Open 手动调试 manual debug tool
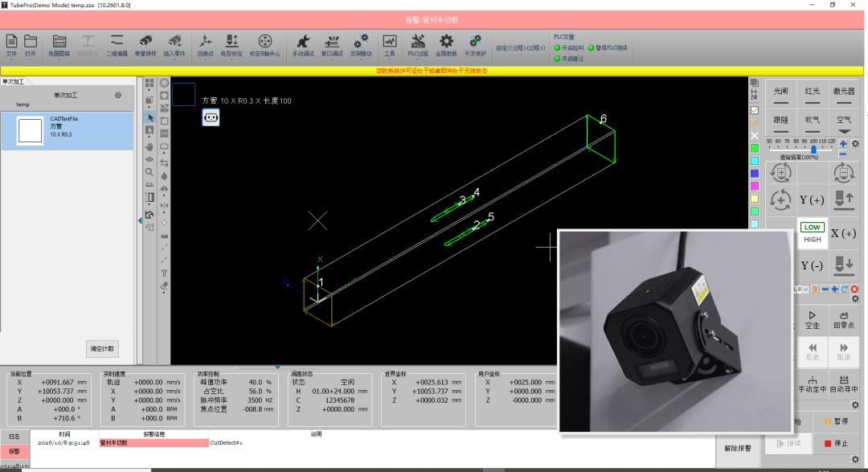 303,46
